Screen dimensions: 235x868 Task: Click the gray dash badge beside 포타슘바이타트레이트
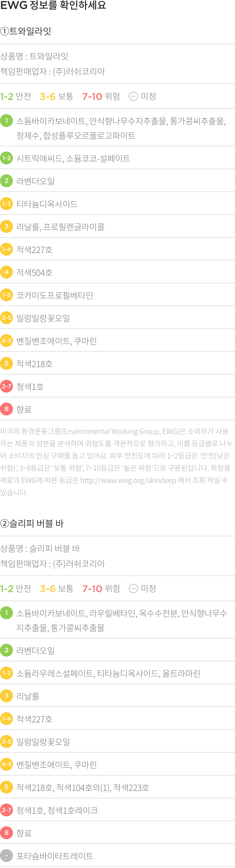[6, 856]
